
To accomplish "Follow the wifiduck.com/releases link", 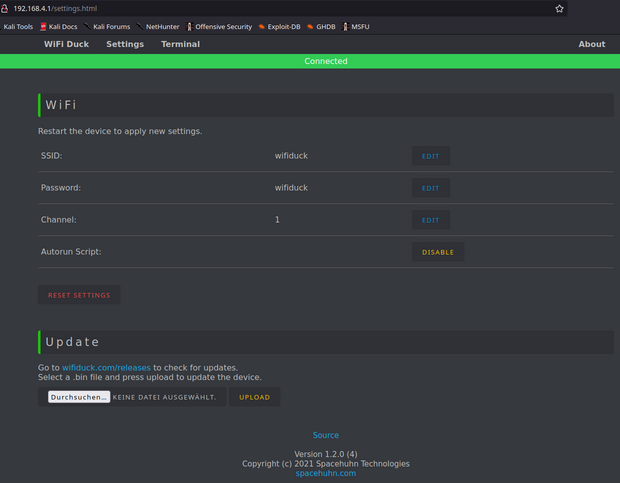I will click(x=106, y=368).
